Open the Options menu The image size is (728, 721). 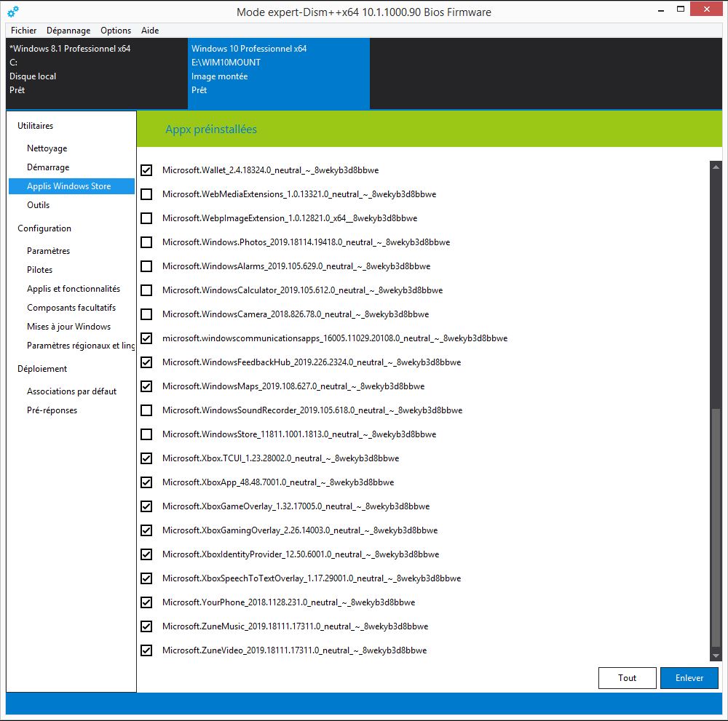116,30
